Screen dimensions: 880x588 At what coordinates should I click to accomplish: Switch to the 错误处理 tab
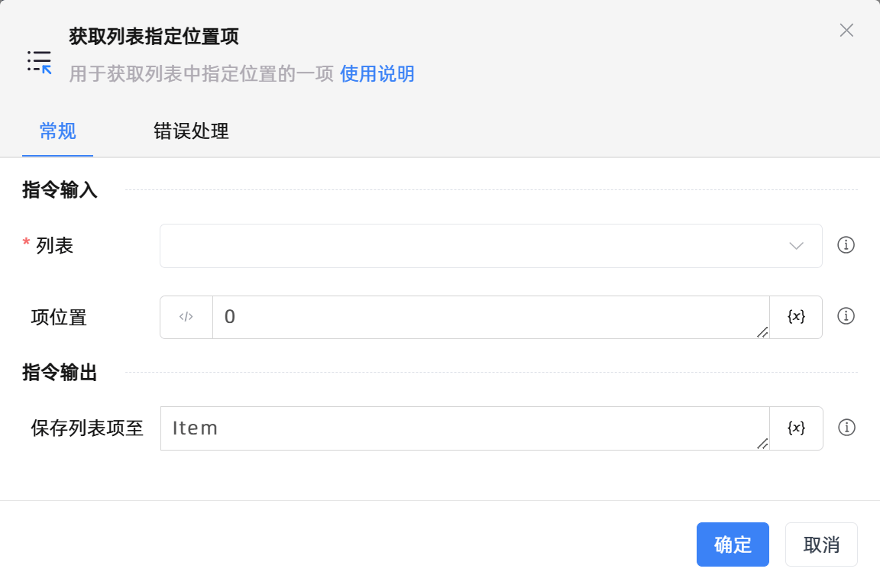191,131
